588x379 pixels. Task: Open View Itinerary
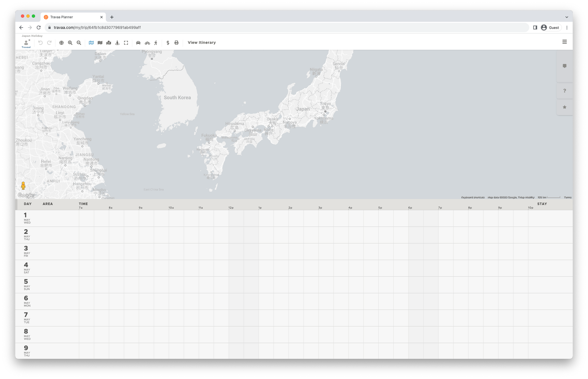(x=202, y=43)
